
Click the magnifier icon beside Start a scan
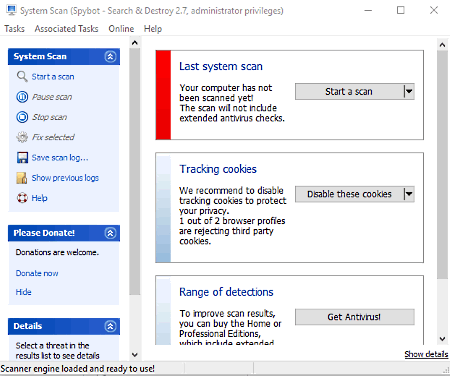pyautogui.click(x=22, y=76)
